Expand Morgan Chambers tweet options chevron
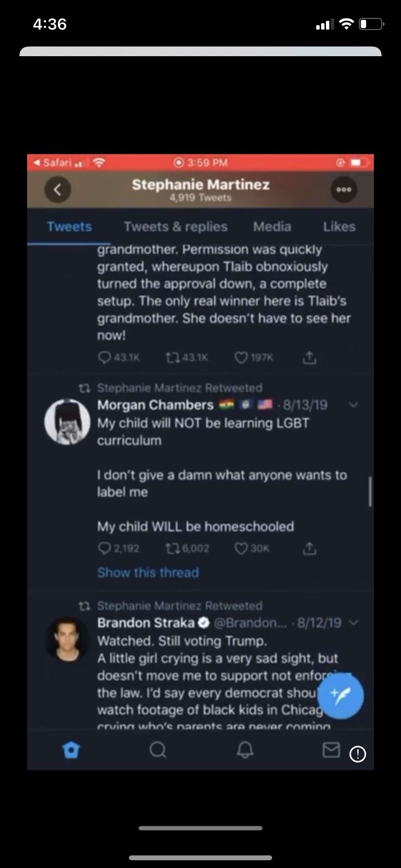 point(354,405)
